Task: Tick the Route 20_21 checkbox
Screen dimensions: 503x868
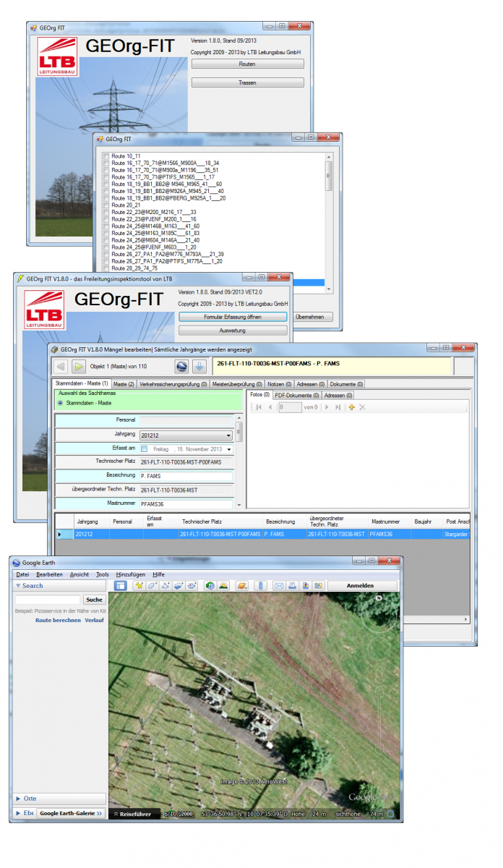Action: (x=106, y=205)
